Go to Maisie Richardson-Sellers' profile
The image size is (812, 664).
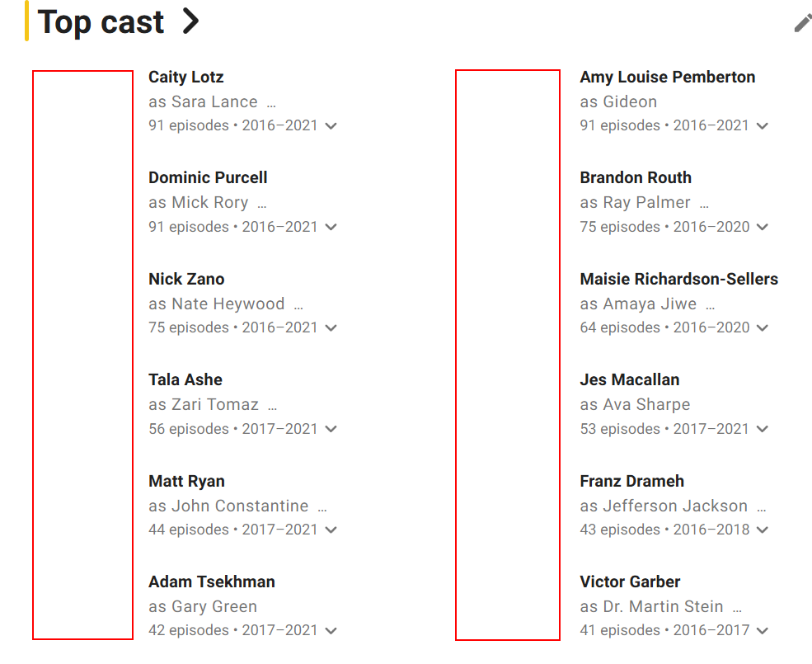point(678,279)
